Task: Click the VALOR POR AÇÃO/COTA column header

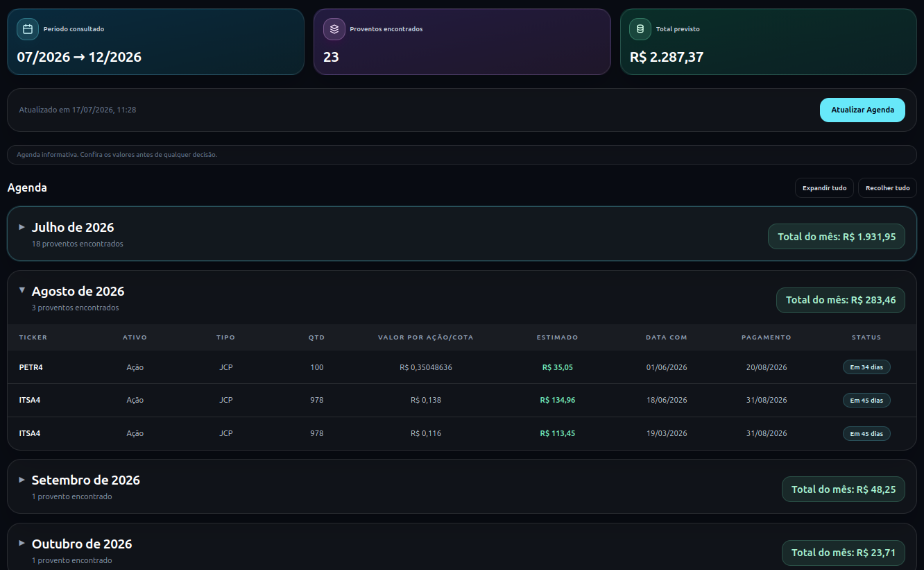Action: (x=426, y=337)
